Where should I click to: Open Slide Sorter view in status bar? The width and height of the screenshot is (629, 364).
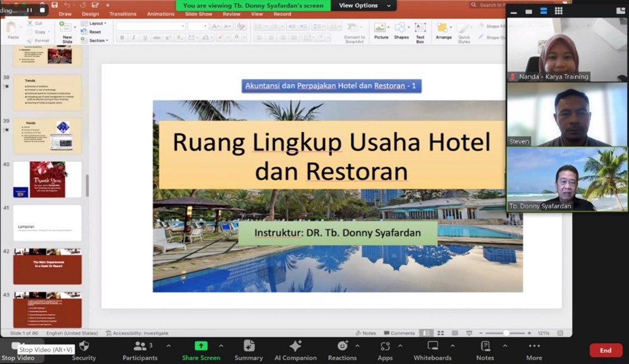[441, 333]
